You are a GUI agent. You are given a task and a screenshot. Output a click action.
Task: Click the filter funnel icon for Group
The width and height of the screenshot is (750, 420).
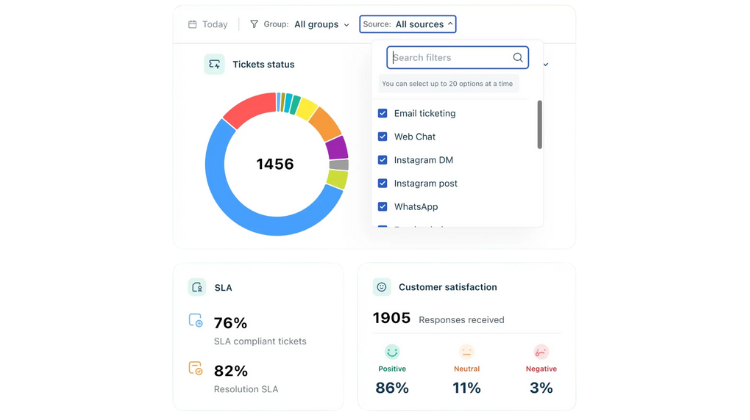[x=254, y=24]
